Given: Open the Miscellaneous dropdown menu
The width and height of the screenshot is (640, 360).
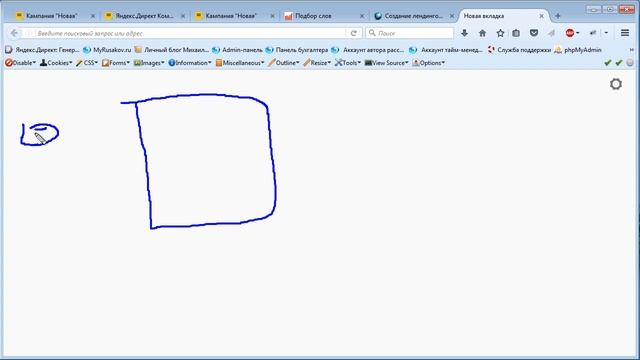Looking at the screenshot, I should pos(240,63).
